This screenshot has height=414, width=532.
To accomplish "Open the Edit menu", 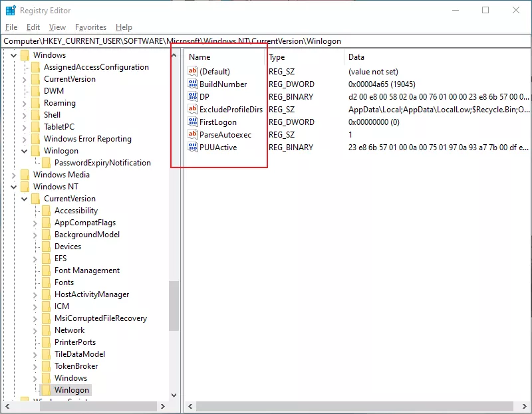I will [33, 27].
